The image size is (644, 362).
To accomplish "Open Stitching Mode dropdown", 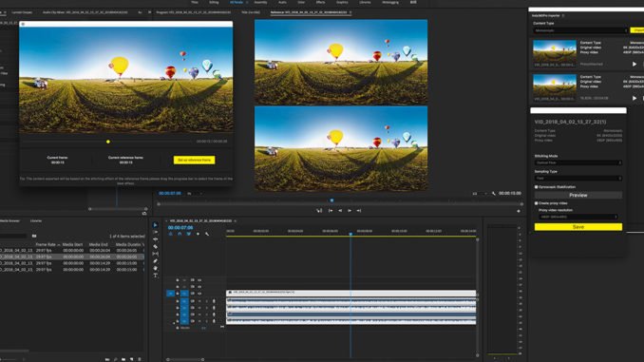I will point(578,162).
